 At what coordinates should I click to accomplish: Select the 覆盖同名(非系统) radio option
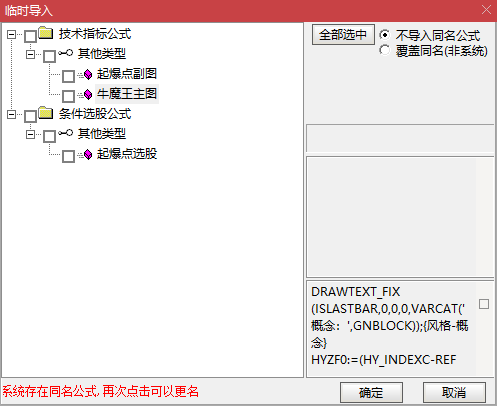(x=384, y=50)
